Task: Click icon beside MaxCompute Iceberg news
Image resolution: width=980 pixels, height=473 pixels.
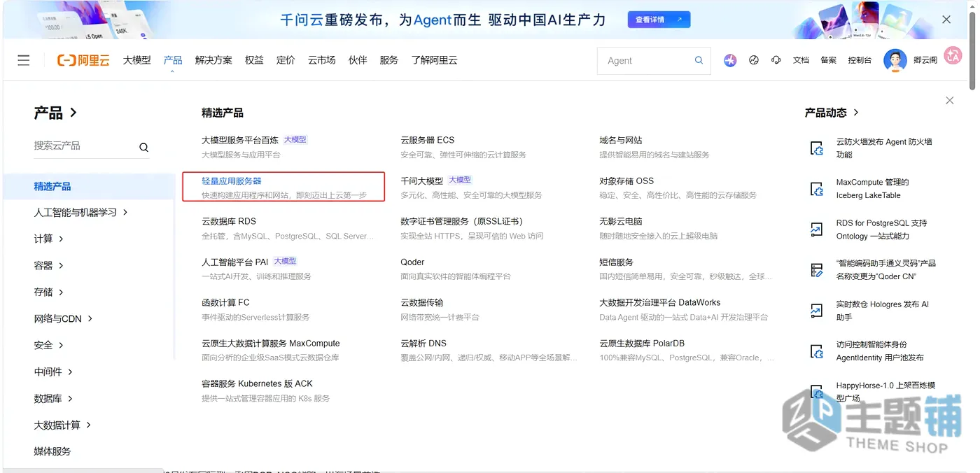Action: [817, 189]
